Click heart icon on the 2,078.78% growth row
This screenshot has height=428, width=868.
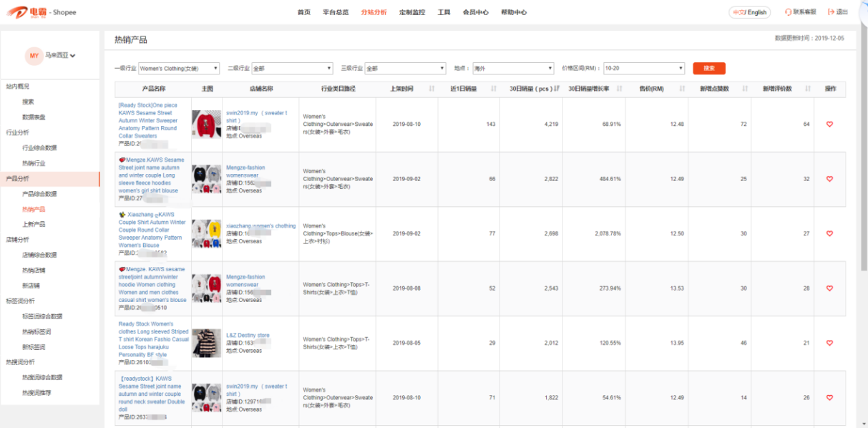(829, 233)
